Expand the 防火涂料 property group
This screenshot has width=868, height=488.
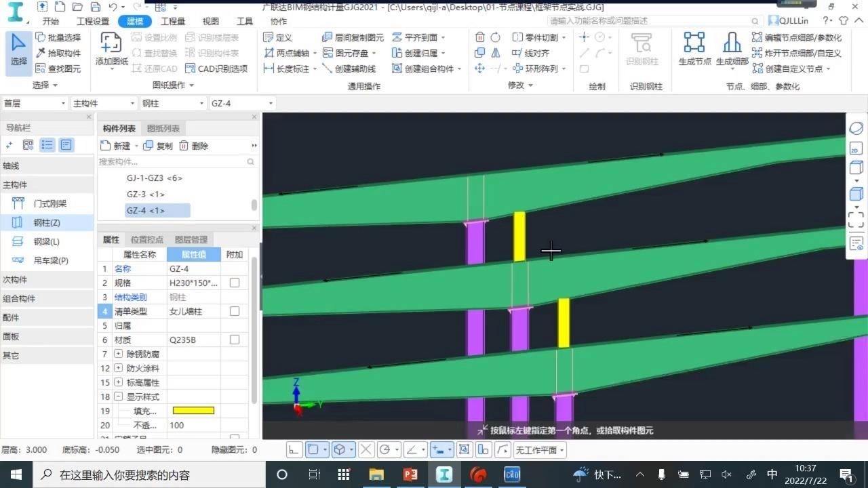click(x=118, y=368)
